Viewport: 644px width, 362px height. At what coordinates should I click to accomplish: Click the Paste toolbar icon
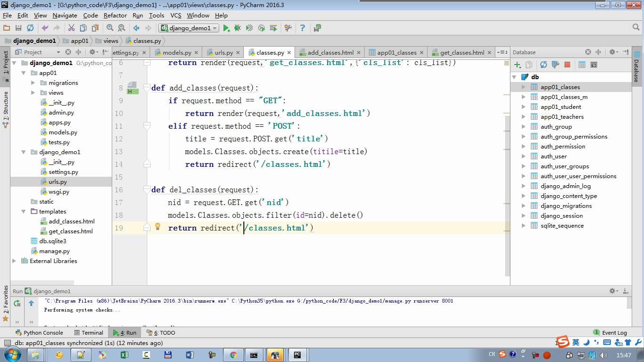pos(95,28)
